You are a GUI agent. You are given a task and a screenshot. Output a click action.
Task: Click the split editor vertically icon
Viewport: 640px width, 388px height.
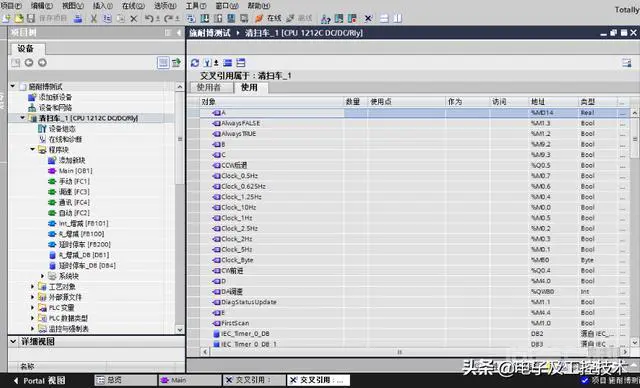[397, 18]
